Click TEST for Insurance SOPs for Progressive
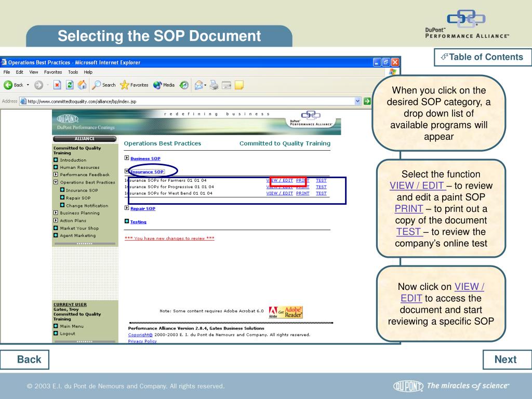 click(321, 187)
